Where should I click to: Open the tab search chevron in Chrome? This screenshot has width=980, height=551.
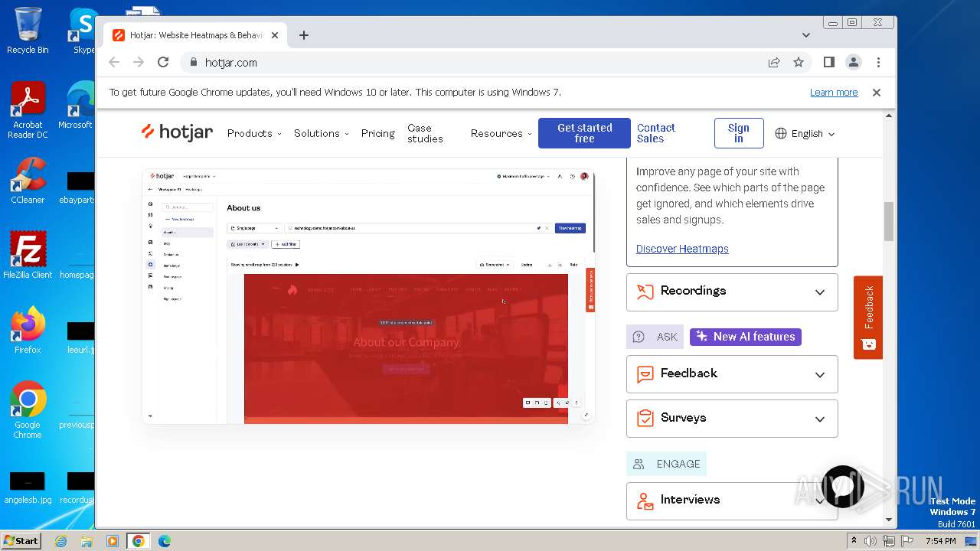(x=805, y=35)
